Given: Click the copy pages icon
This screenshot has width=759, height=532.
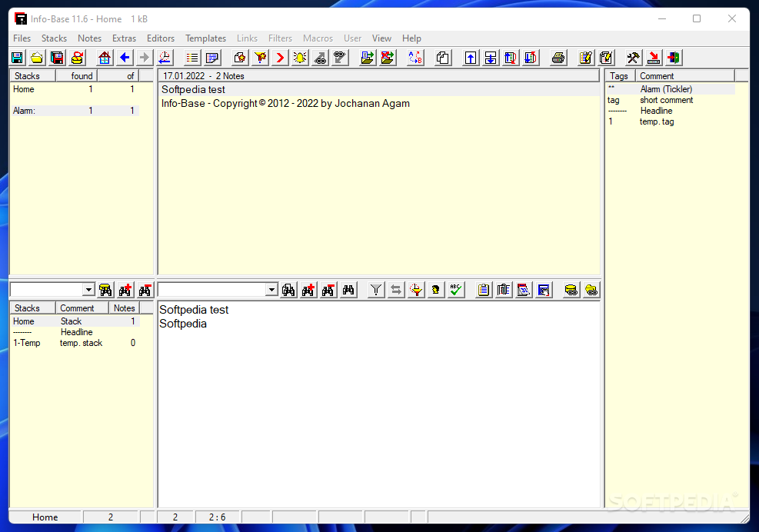Looking at the screenshot, I should click(443, 58).
